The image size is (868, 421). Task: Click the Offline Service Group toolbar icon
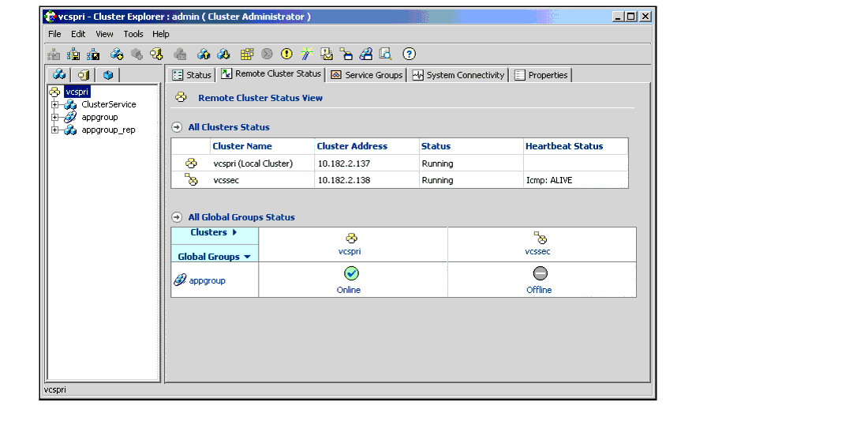(223, 55)
